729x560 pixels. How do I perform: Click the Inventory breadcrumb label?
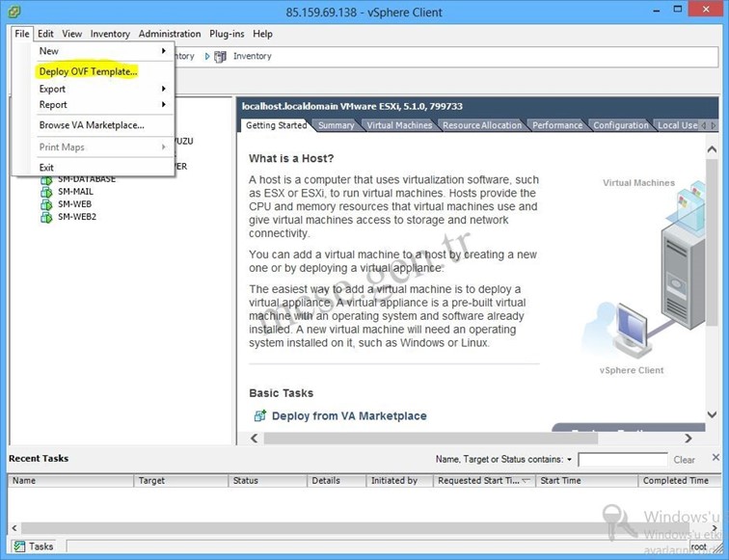tap(253, 56)
